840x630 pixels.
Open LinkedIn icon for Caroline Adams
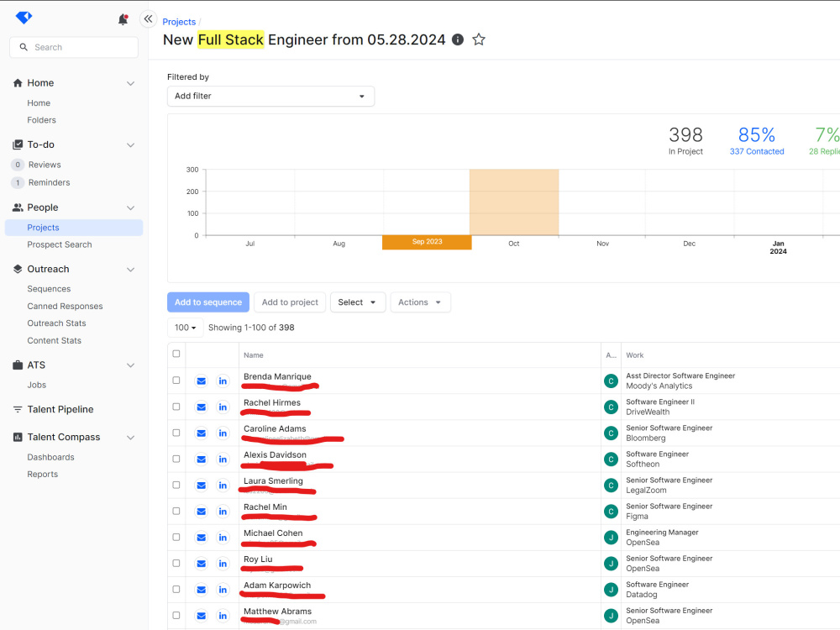pyautogui.click(x=223, y=433)
